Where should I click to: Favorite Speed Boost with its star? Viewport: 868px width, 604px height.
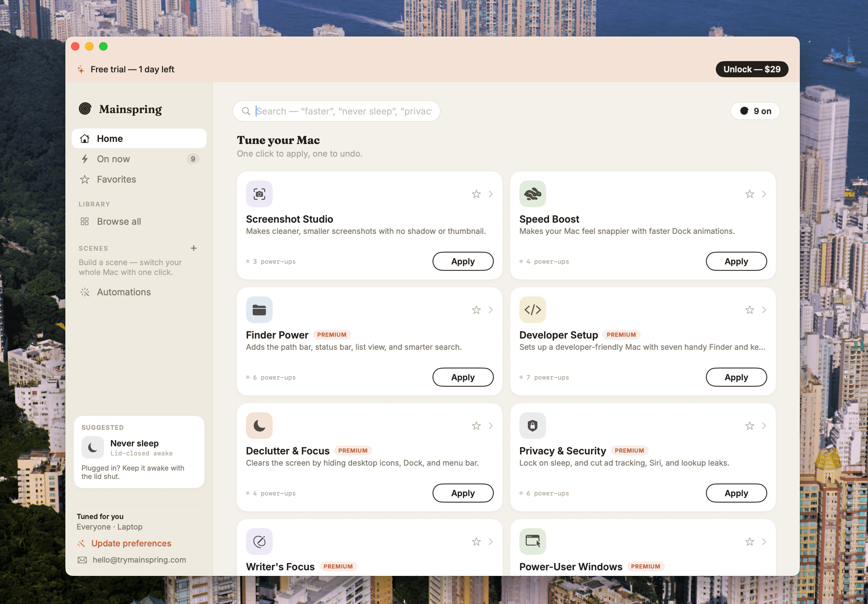click(749, 194)
